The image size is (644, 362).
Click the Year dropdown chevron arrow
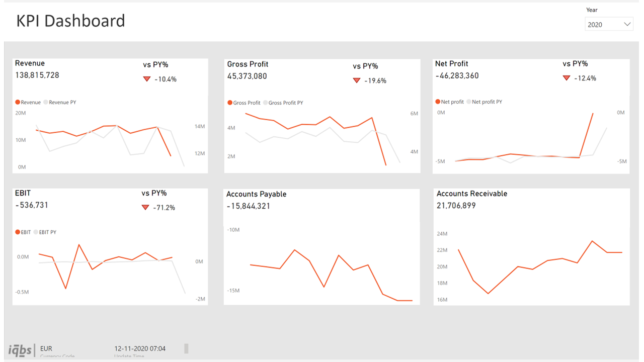(627, 24)
